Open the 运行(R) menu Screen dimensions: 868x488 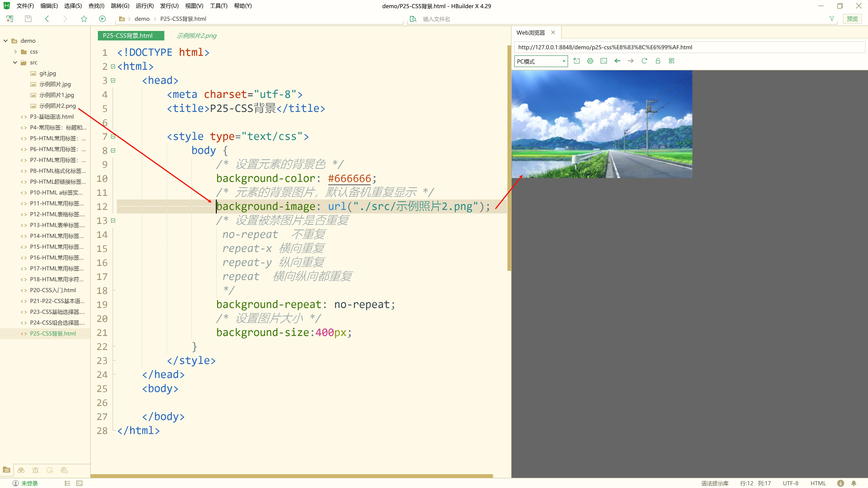pyautogui.click(x=145, y=6)
